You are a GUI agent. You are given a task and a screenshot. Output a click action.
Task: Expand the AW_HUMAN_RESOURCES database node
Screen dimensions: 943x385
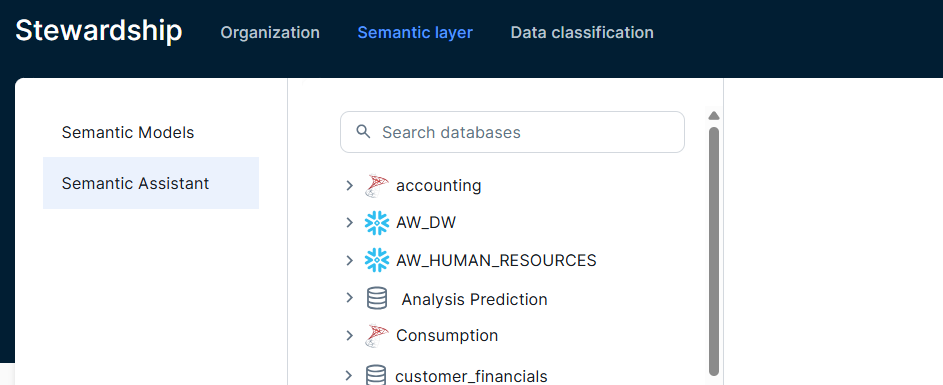(349, 260)
